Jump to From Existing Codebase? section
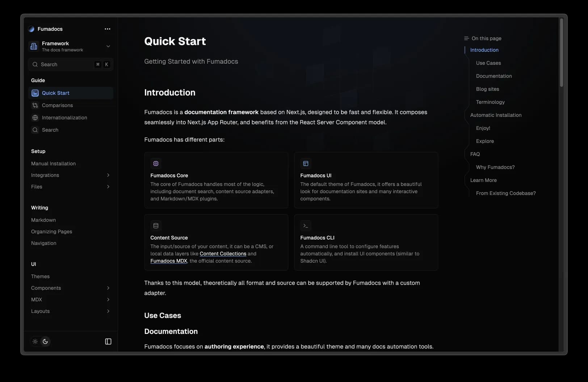Image resolution: width=588 pixels, height=382 pixels. pyautogui.click(x=506, y=193)
